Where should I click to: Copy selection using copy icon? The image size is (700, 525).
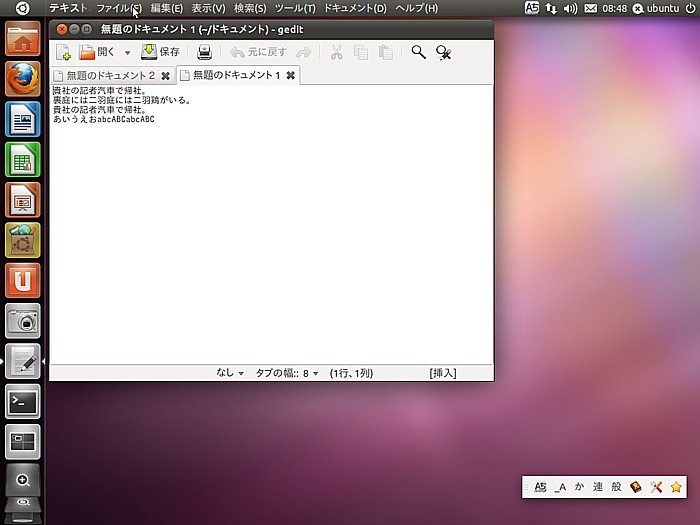361,52
